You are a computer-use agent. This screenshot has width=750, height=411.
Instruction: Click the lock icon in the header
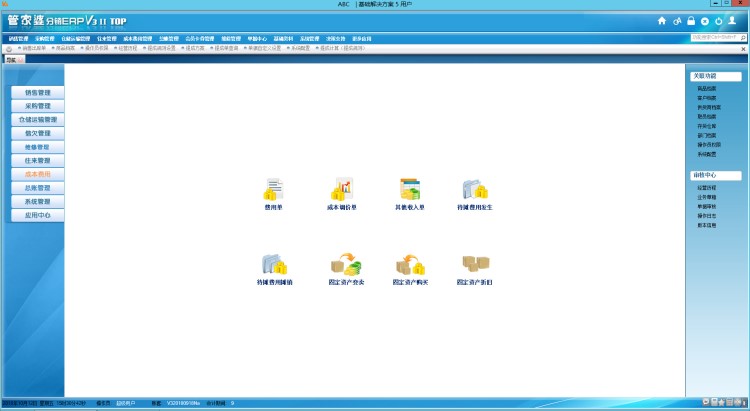(691, 21)
